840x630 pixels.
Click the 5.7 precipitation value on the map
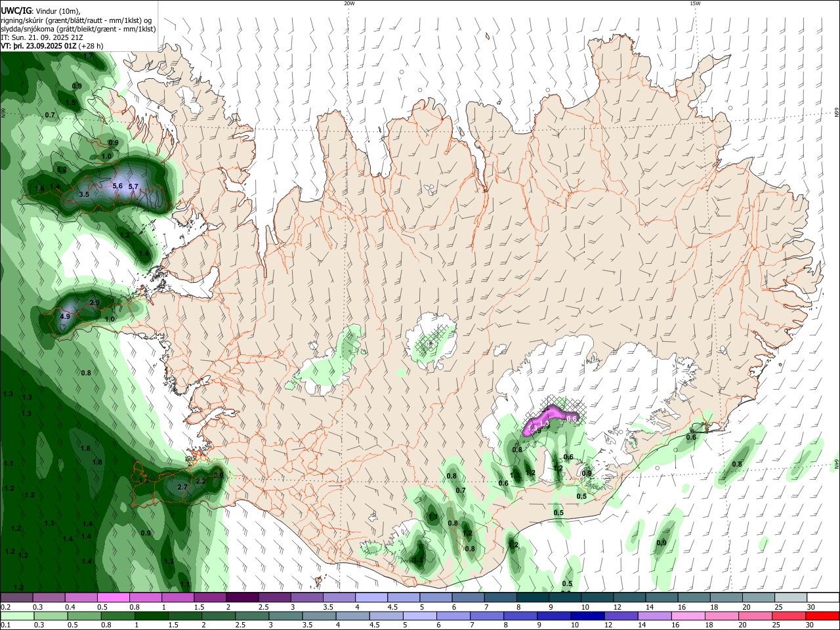pyautogui.click(x=133, y=186)
